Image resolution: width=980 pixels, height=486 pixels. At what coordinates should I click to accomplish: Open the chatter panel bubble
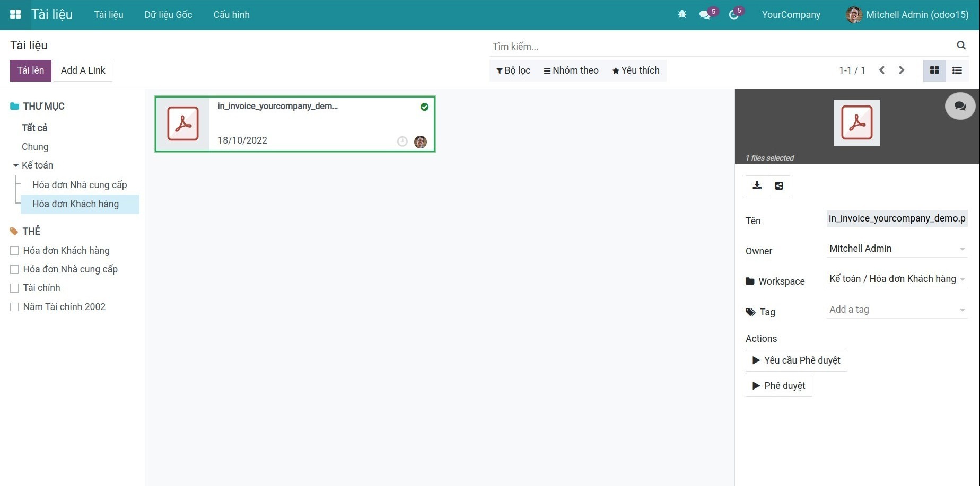[x=960, y=106]
